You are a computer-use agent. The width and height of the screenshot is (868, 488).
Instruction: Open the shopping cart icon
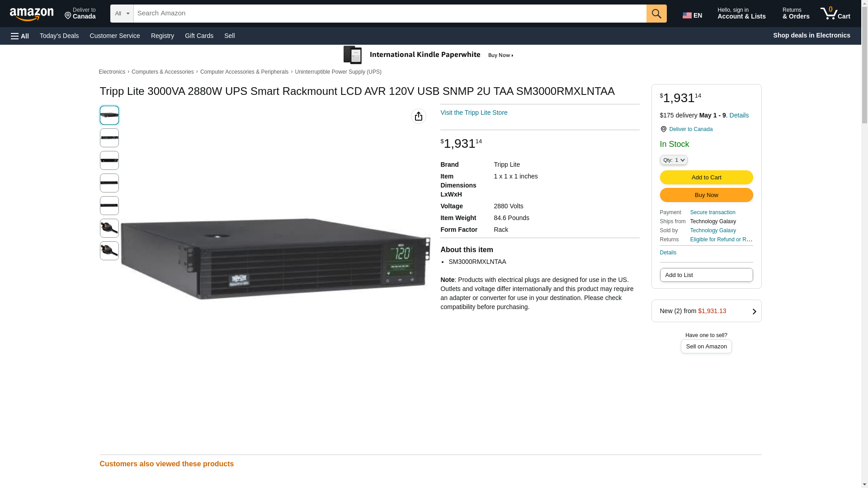(835, 14)
